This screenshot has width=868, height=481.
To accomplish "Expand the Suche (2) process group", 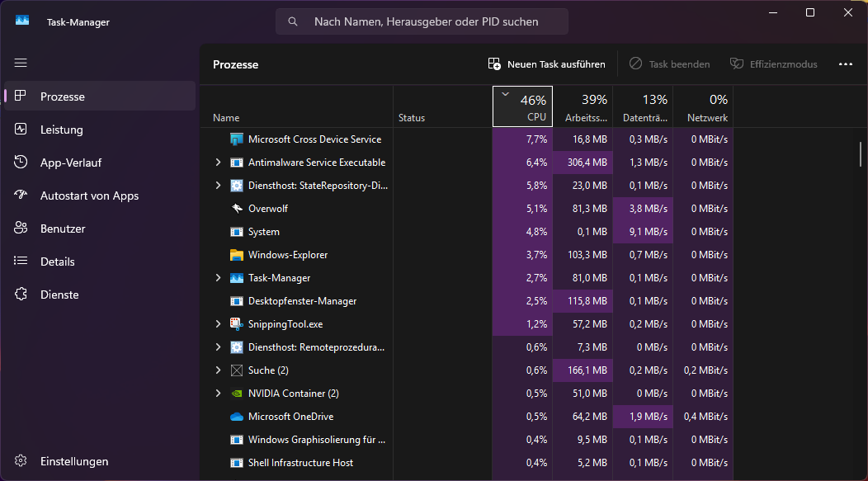I will click(x=218, y=370).
